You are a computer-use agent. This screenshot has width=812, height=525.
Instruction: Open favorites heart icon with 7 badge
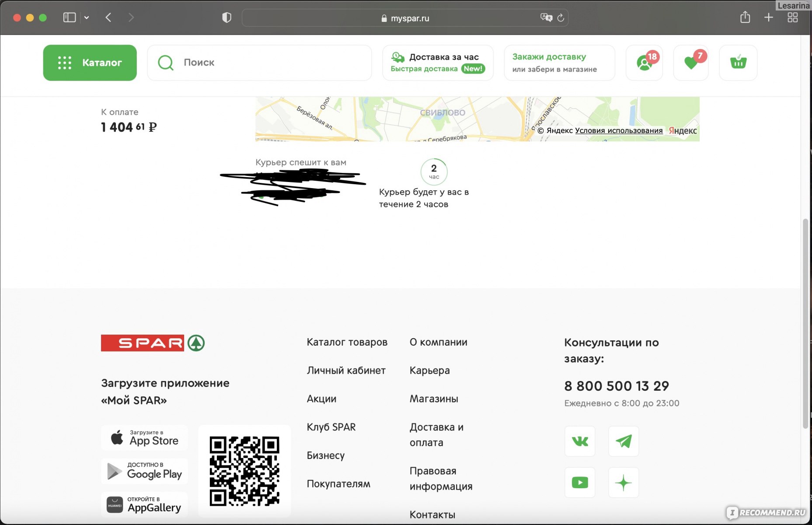[691, 63]
